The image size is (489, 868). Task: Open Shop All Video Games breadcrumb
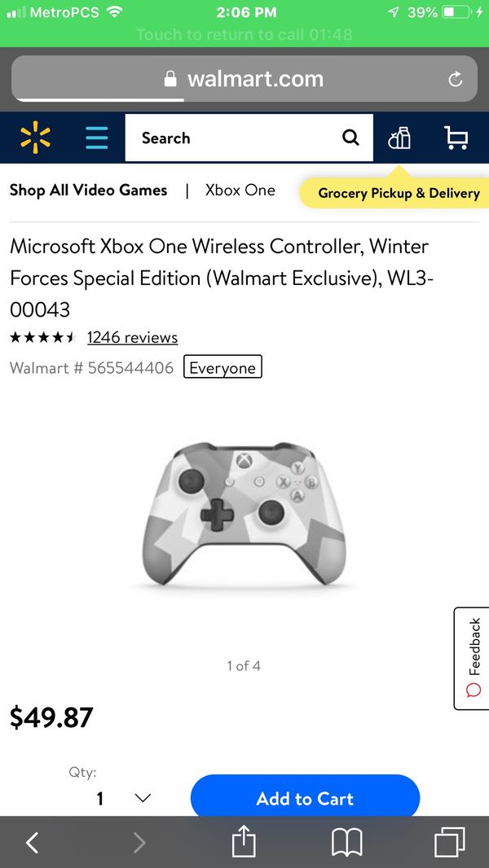coord(88,190)
